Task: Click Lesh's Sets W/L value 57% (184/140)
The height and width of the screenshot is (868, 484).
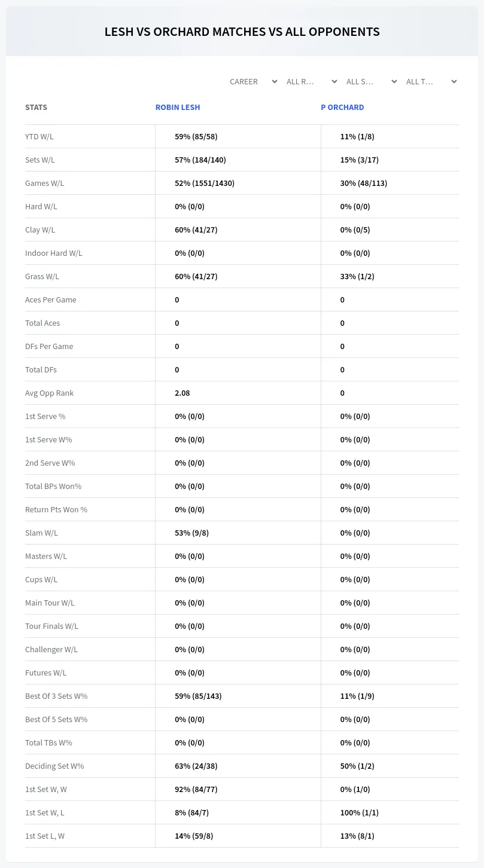Action: [200, 160]
